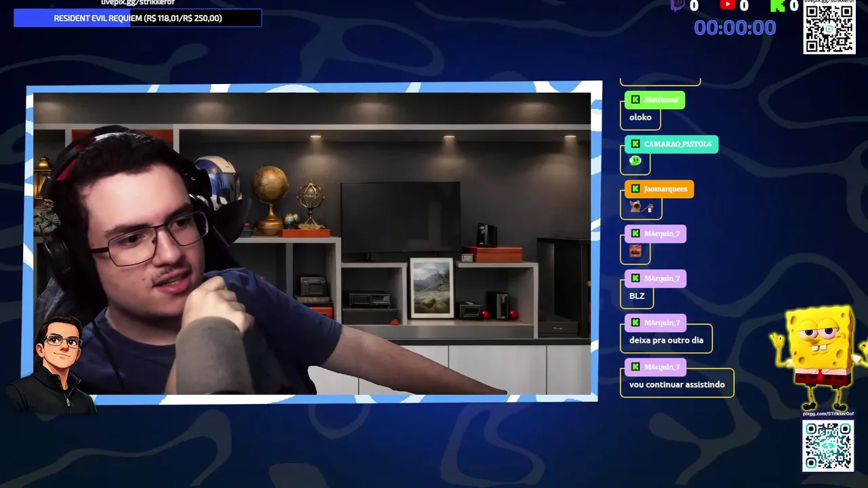This screenshot has width=868, height=488.
Task: Click the 'BLZ' chat message
Action: [x=637, y=296]
